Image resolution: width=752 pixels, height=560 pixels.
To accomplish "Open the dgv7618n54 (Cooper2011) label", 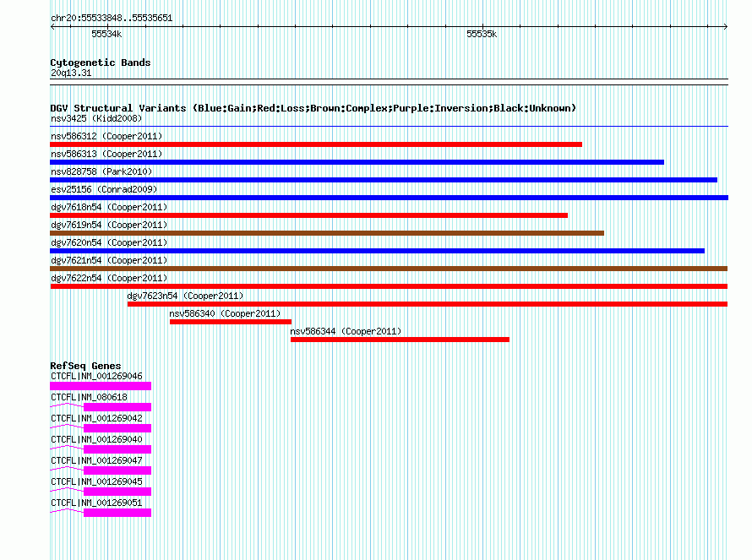I will pyautogui.click(x=109, y=207).
